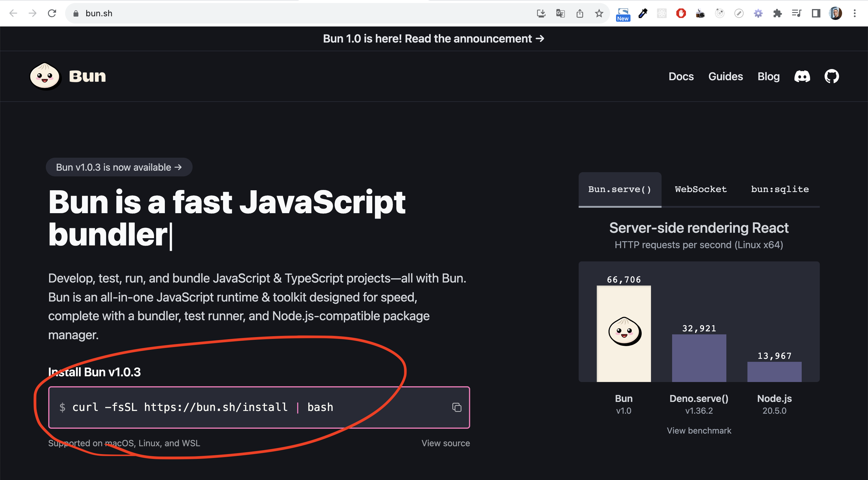The height and width of the screenshot is (480, 868).
Task: Click the grey checkered extension icon
Action: point(662,14)
